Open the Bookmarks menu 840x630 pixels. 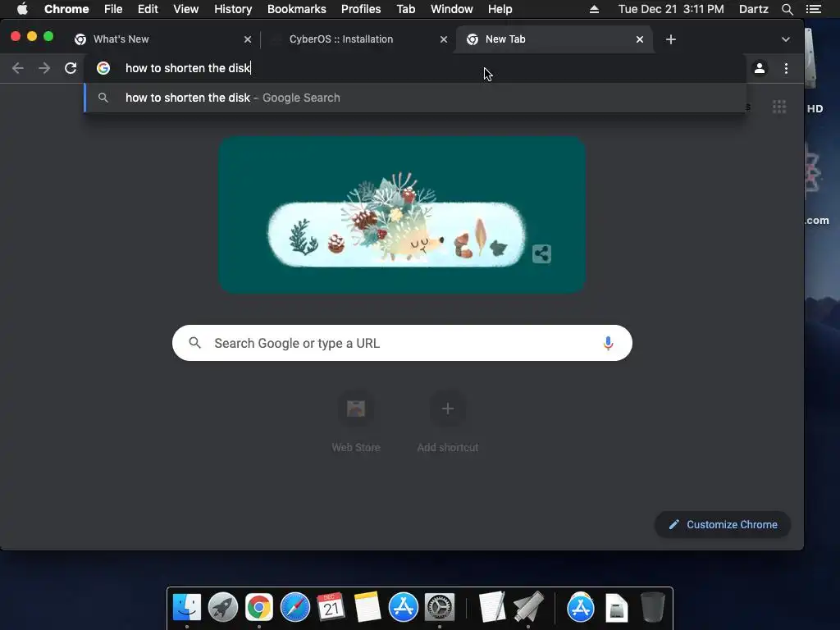(x=297, y=9)
